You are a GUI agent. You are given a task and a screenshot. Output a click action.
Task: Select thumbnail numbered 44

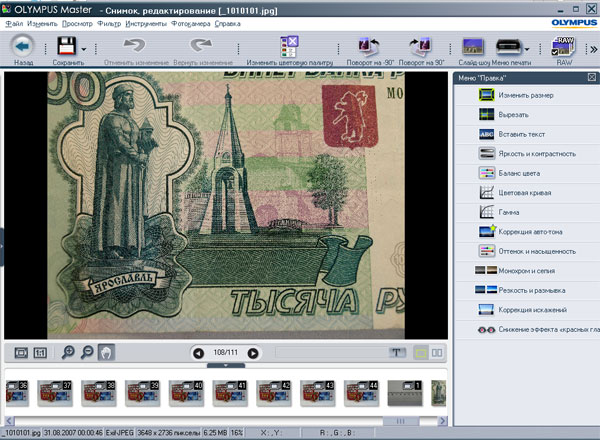tap(362, 393)
